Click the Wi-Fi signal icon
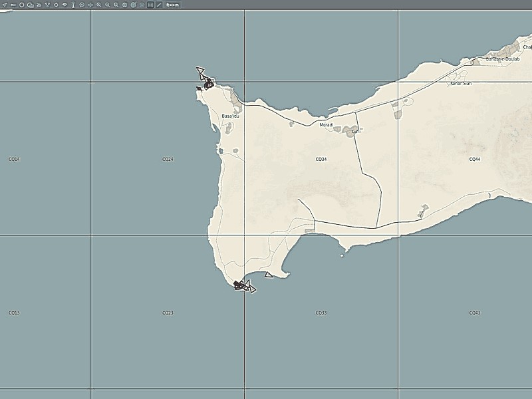The width and height of the screenshot is (532, 399). point(65,5)
